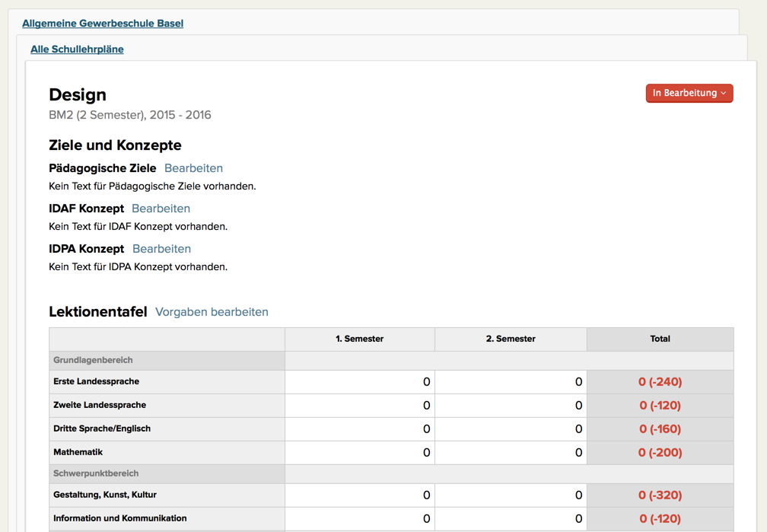Click the Mathematik total 0 (-200)
The height and width of the screenshot is (532, 767).
(660, 452)
